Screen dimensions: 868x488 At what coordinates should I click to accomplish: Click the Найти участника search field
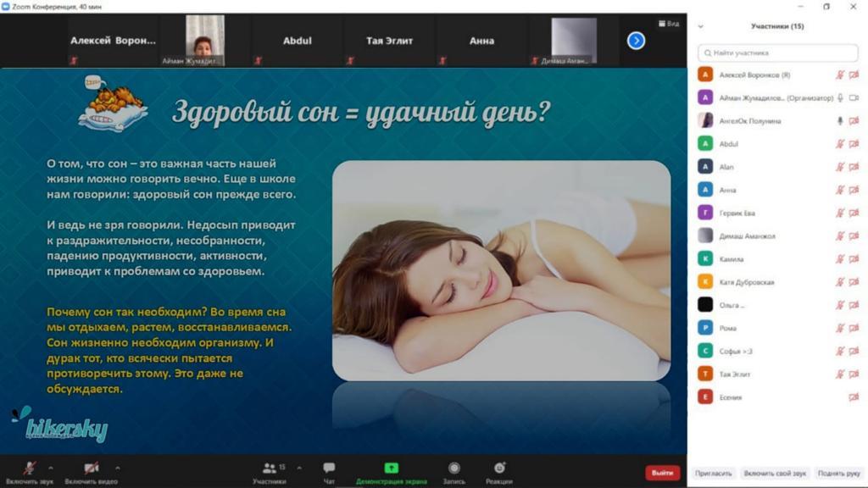[x=777, y=53]
